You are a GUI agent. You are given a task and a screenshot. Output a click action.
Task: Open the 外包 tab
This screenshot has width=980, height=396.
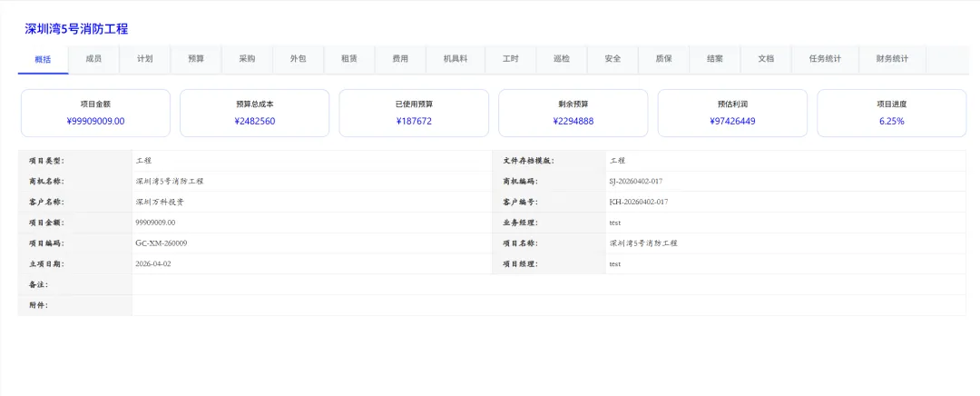[x=299, y=59]
